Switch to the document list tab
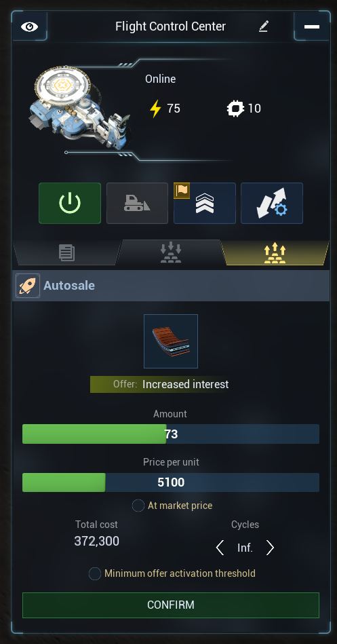This screenshot has width=337, height=644. click(67, 252)
